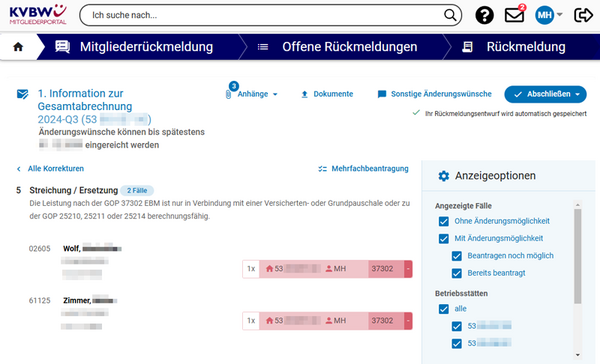The image size is (600, 364).
Task: Click the paperclip Anhänge icon
Action: click(x=228, y=95)
